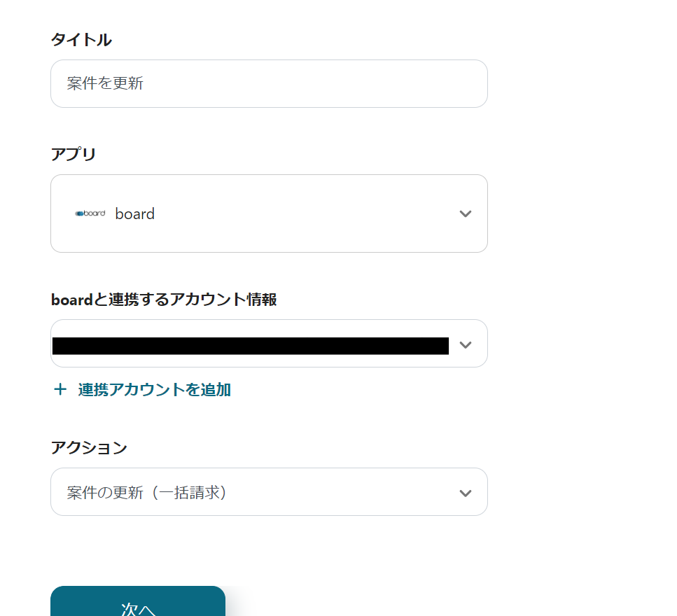Expand the アクション dropdown chevron
Viewport: 677px width, 616px height.
(x=466, y=493)
